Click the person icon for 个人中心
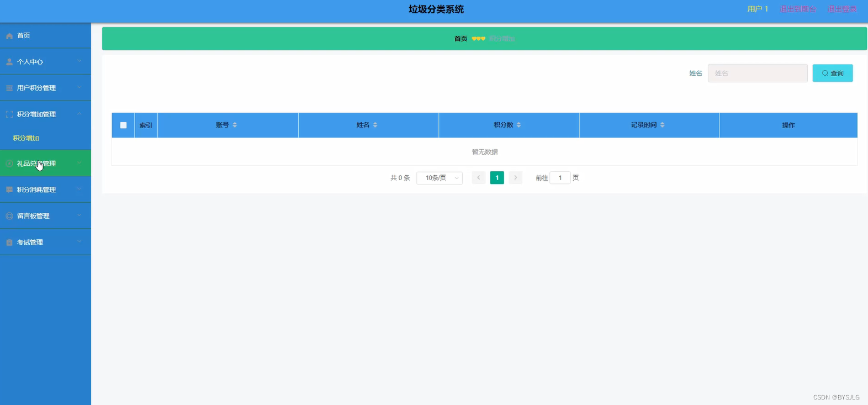The height and width of the screenshot is (405, 868). coord(9,62)
